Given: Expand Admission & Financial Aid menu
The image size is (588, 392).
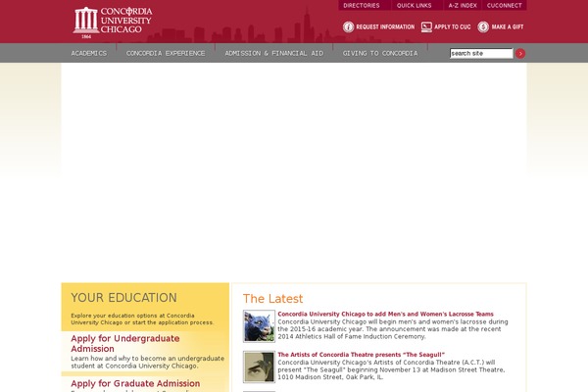Looking at the screenshot, I should pos(273,53).
